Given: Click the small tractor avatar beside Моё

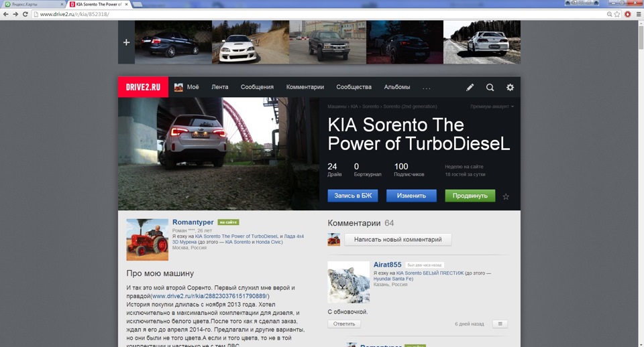Looking at the screenshot, I should pyautogui.click(x=178, y=87).
